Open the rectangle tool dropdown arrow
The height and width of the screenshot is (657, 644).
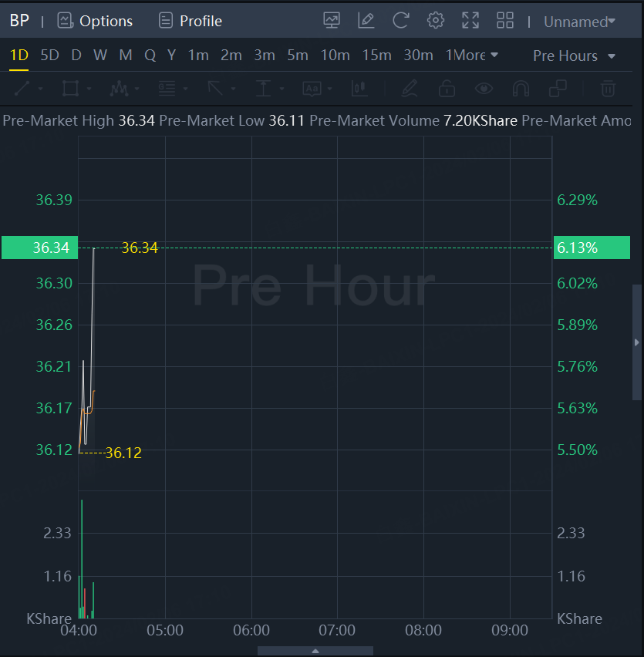click(89, 89)
